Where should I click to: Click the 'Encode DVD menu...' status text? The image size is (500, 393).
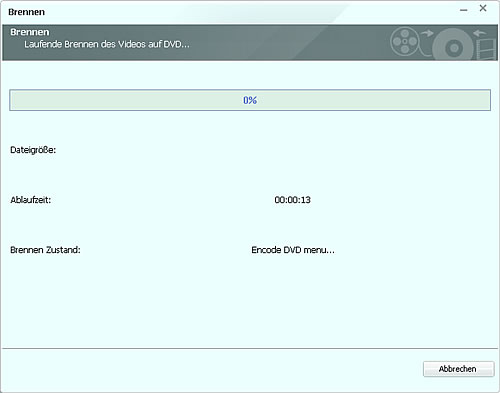pyautogui.click(x=293, y=250)
